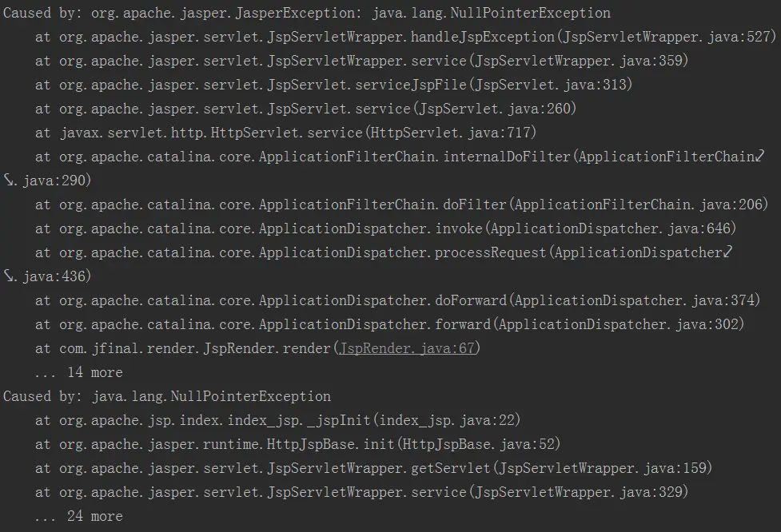Click the ApplicationFilterChain.doFilter (java:206) frame
This screenshot has height=532, width=781.
coord(401,204)
